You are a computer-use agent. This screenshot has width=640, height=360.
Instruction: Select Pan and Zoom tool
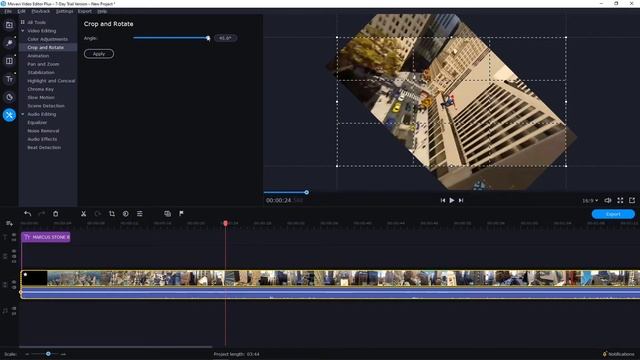click(x=43, y=64)
